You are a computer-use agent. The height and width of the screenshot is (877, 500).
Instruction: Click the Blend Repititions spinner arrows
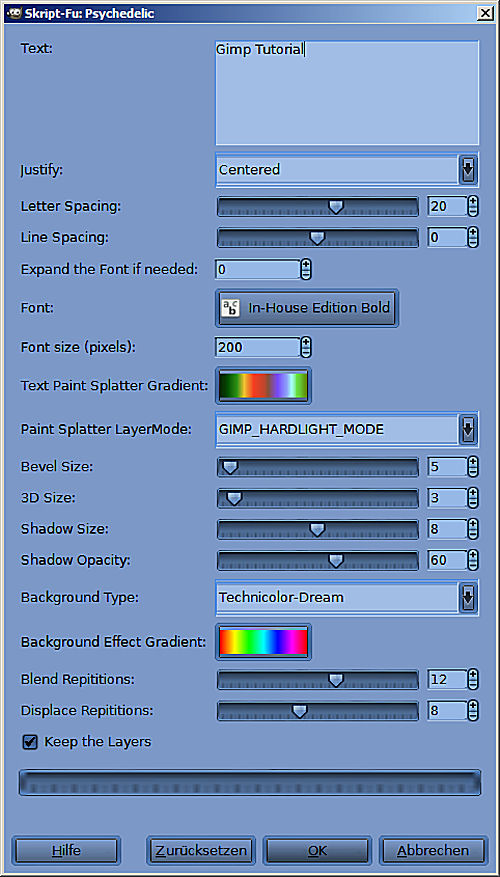pos(473,680)
